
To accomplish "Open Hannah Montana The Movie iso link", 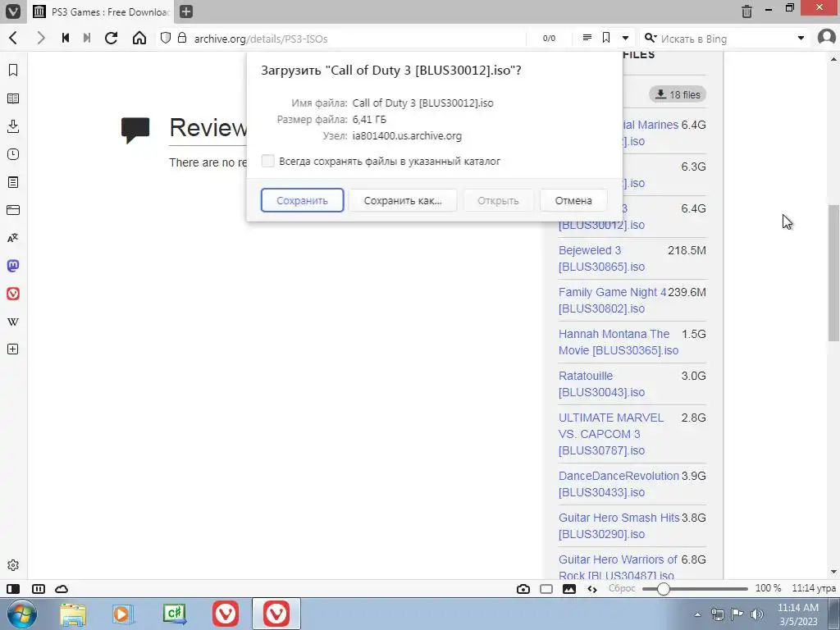I will pos(619,342).
